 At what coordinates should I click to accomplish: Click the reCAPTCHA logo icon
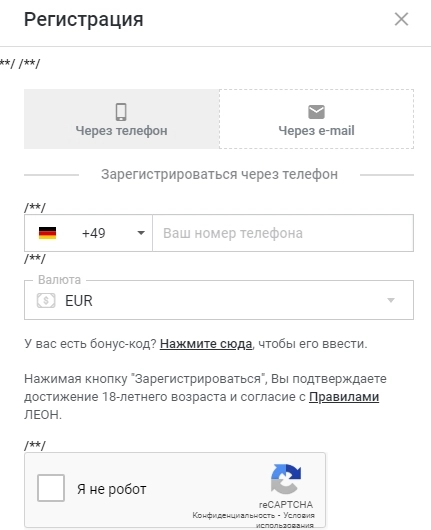[x=286, y=479]
